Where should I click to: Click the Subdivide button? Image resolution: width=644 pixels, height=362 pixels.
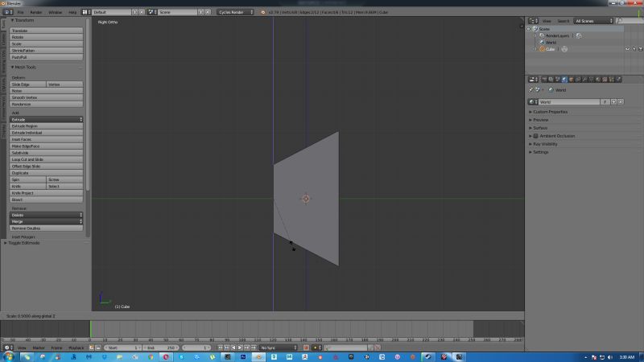(46, 153)
